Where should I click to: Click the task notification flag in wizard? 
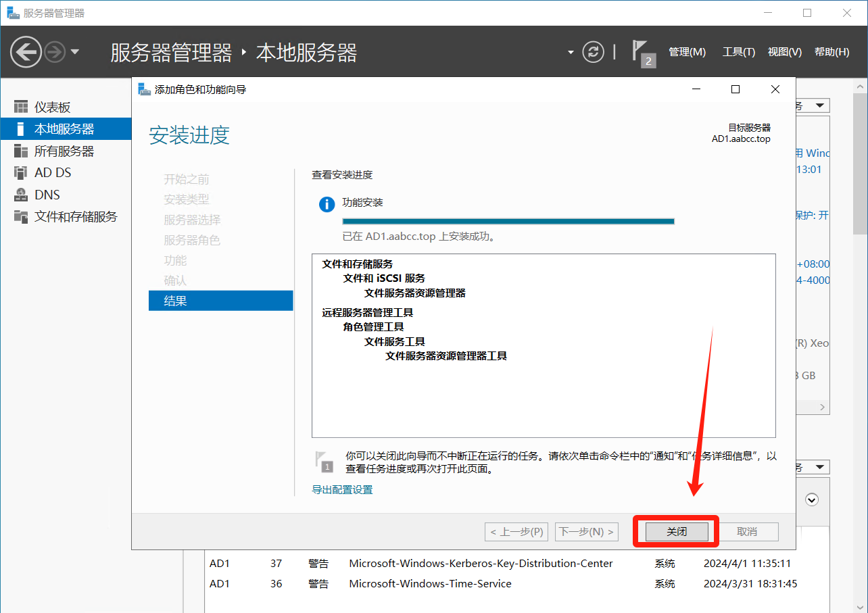[x=324, y=460]
